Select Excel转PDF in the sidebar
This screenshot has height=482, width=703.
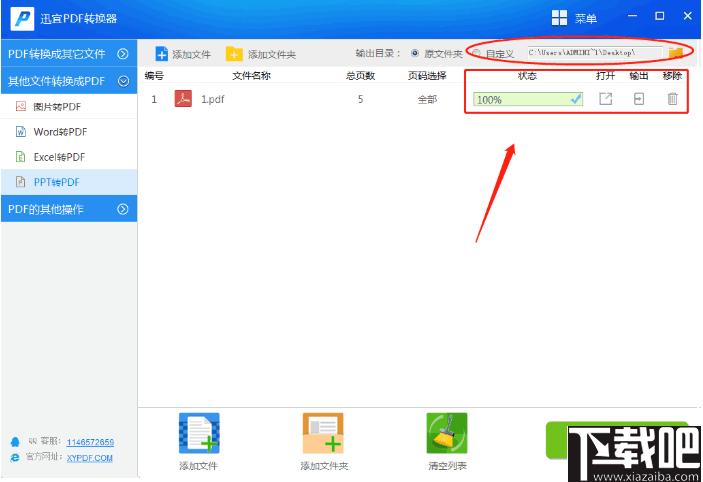pos(69,157)
